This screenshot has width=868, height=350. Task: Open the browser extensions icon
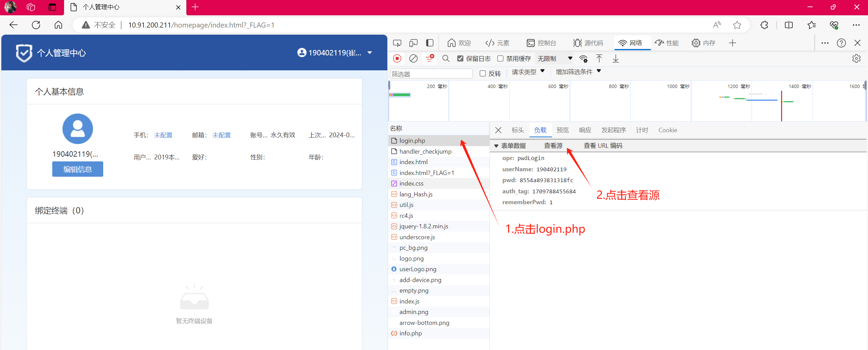click(764, 25)
